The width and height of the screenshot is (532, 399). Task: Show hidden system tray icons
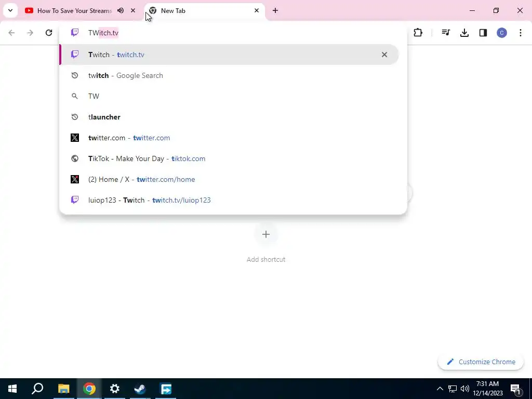440,389
